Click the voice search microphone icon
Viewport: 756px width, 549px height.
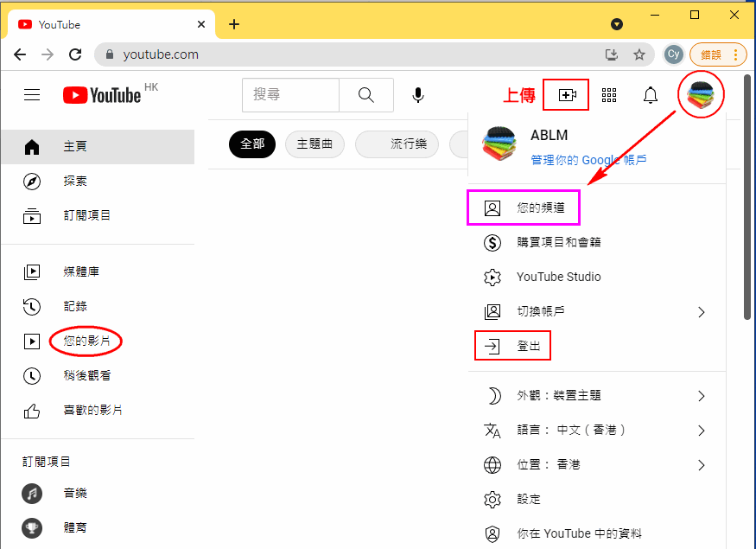[418, 95]
